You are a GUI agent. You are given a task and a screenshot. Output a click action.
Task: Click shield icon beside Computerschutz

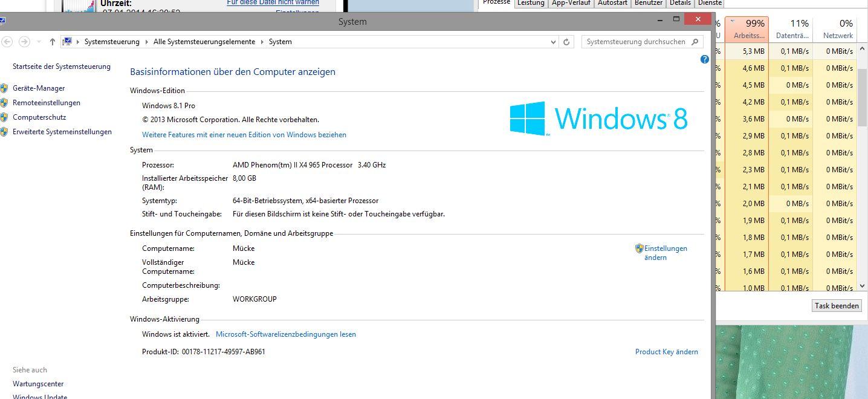[4, 117]
